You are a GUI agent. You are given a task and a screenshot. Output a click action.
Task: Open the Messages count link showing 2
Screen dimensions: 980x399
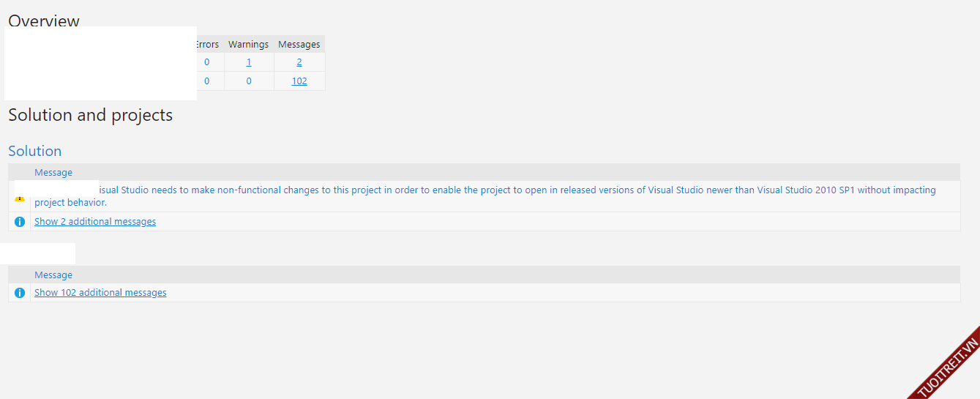[299, 62]
